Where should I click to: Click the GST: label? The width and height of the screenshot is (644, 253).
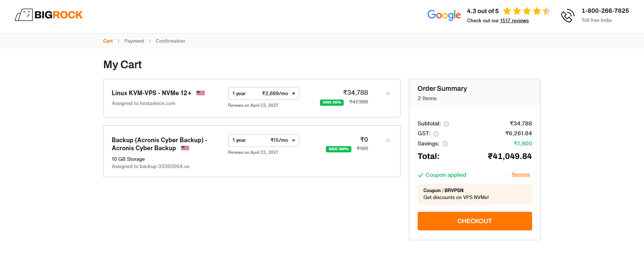pyautogui.click(x=424, y=133)
